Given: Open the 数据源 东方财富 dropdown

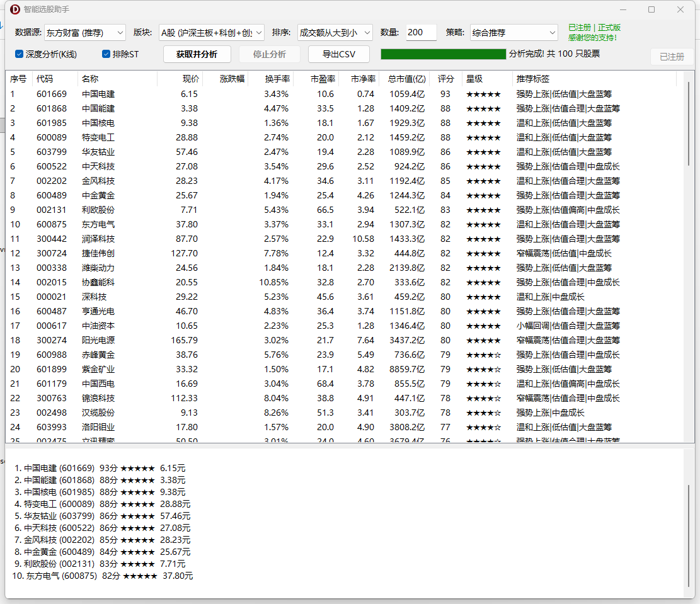Looking at the screenshot, I should click(85, 33).
